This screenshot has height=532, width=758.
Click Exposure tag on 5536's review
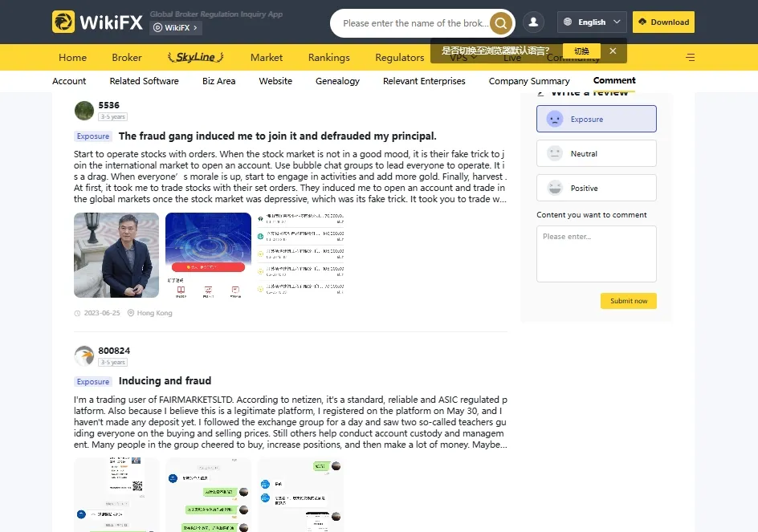[x=93, y=136]
